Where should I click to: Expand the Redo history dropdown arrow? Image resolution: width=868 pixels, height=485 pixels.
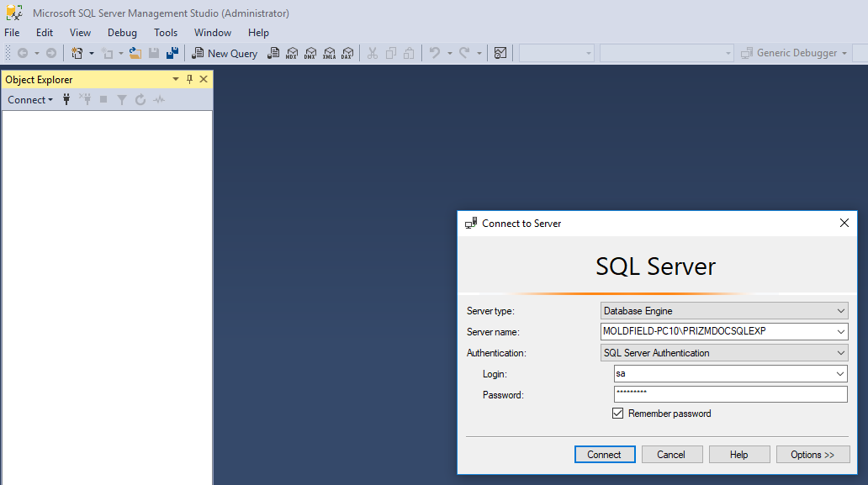tap(479, 54)
